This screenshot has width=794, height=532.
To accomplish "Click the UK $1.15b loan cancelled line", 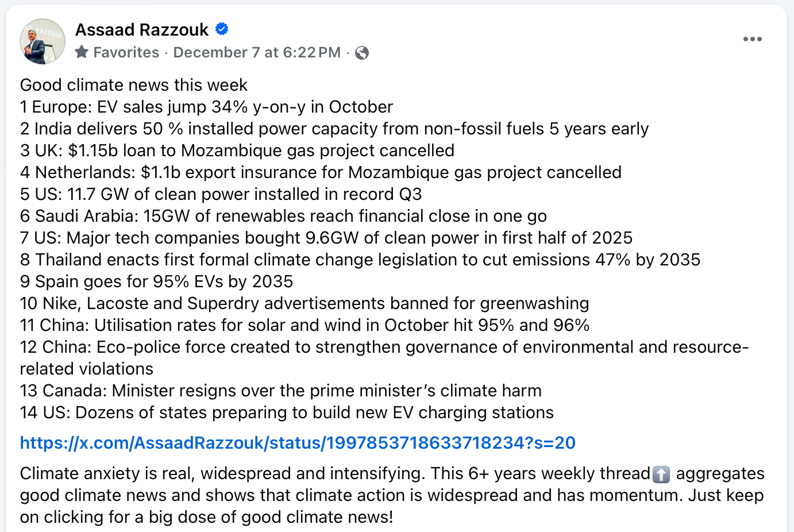I will [x=237, y=151].
